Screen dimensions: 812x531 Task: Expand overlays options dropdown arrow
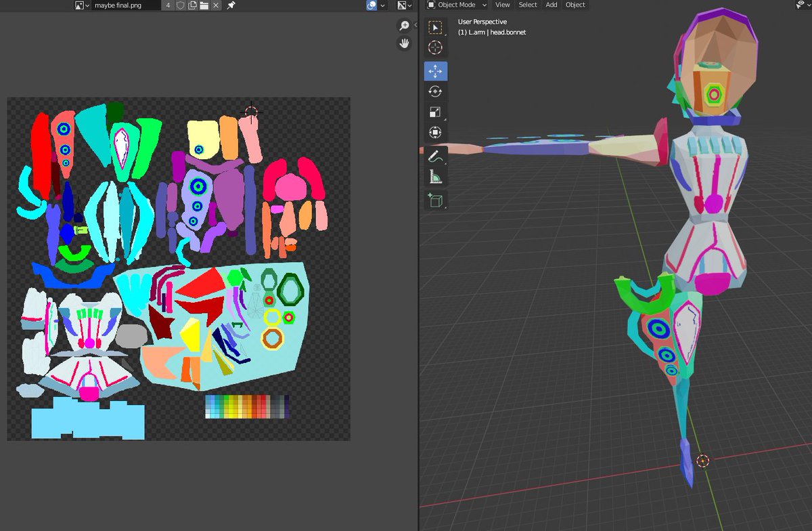tap(383, 5)
